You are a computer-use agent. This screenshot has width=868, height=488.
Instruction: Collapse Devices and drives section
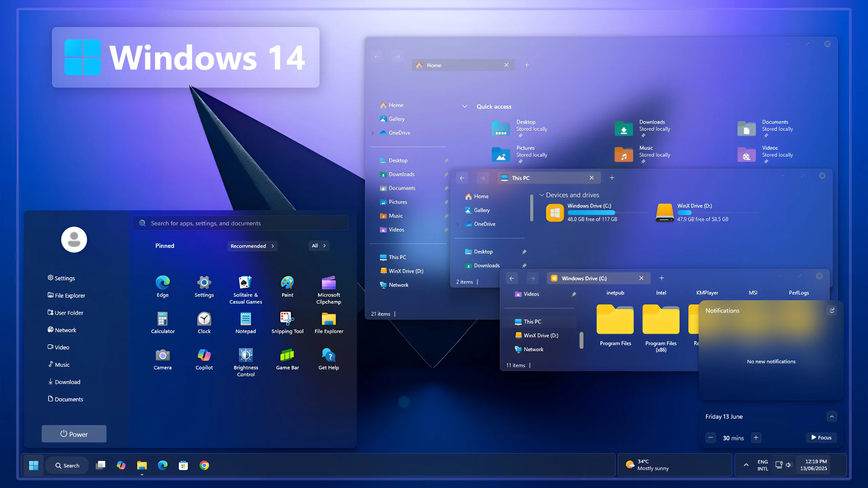tap(541, 195)
